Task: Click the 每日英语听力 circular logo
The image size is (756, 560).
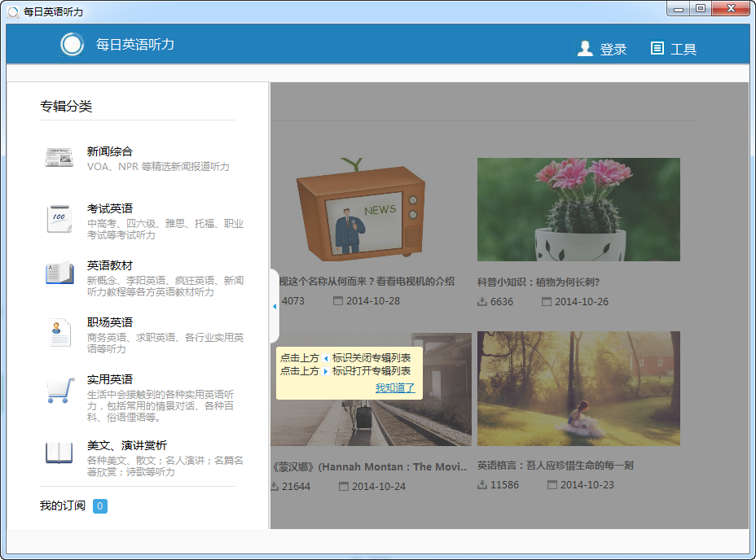Action: 72,46
